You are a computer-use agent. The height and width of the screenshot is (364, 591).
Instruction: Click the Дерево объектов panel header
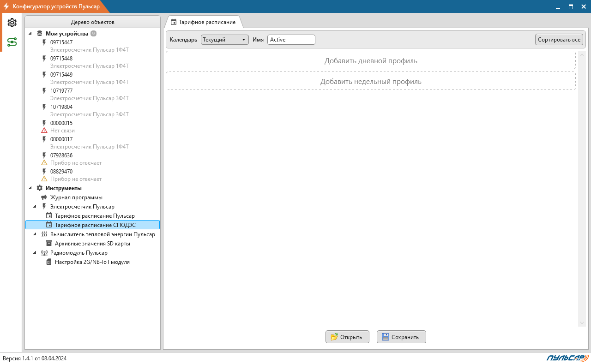click(92, 22)
